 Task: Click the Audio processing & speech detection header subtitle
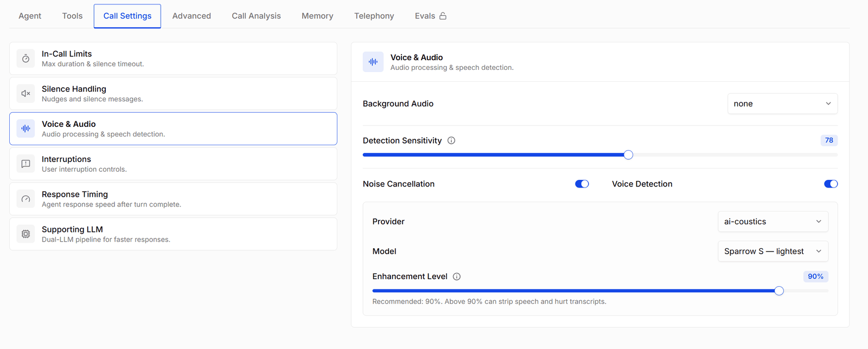[452, 68]
